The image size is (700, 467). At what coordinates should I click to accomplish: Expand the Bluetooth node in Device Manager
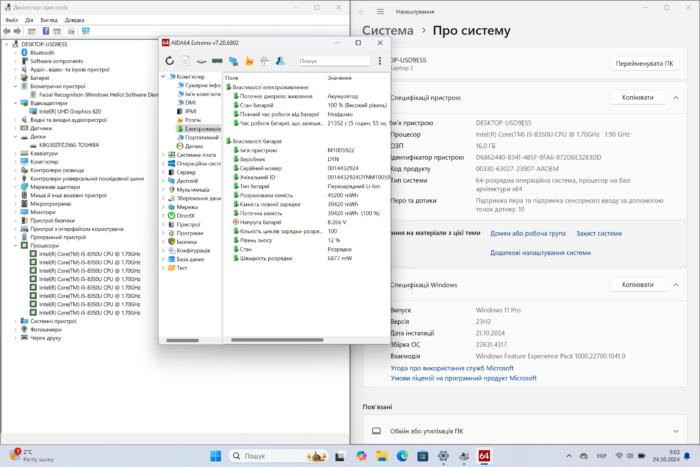[x=16, y=53]
